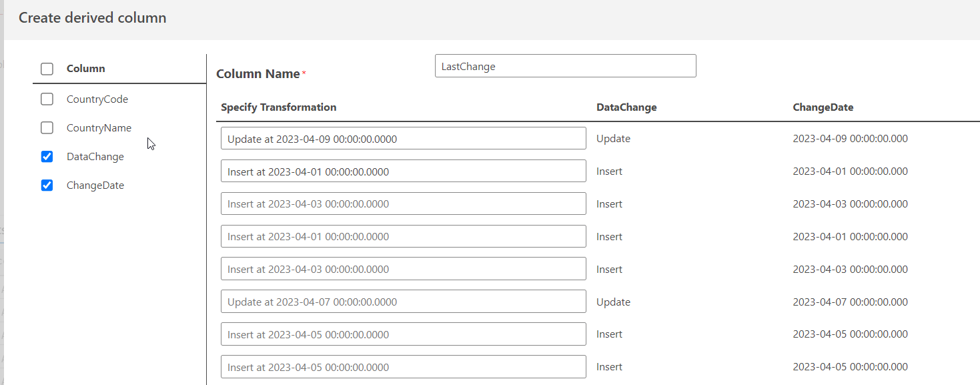Click the CountryName column label

tap(99, 128)
